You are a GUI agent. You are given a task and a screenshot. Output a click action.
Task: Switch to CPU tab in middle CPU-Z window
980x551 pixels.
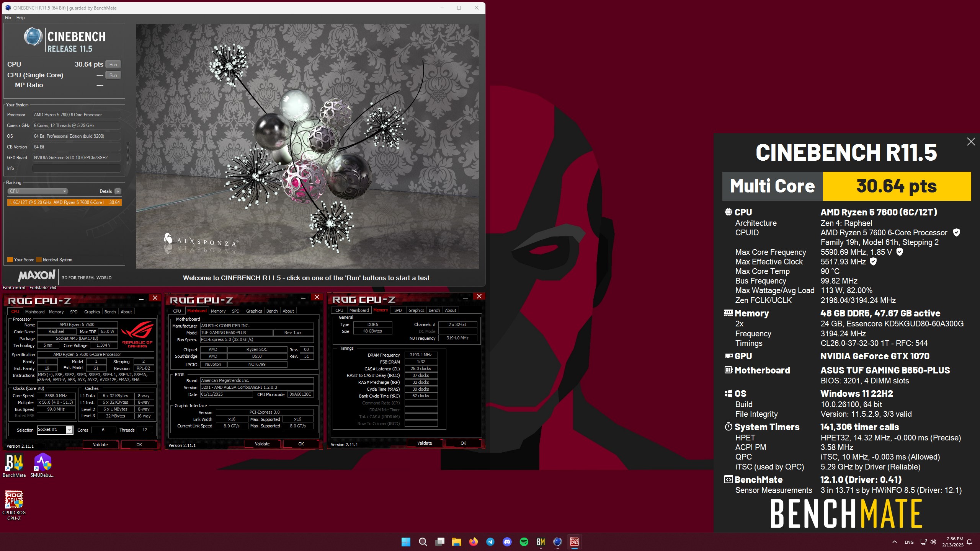tap(177, 311)
